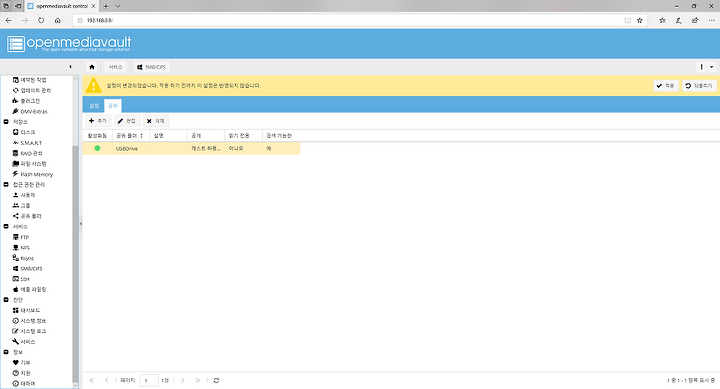
Task: Open the Donate heart item in sidebar
Action: (21, 363)
